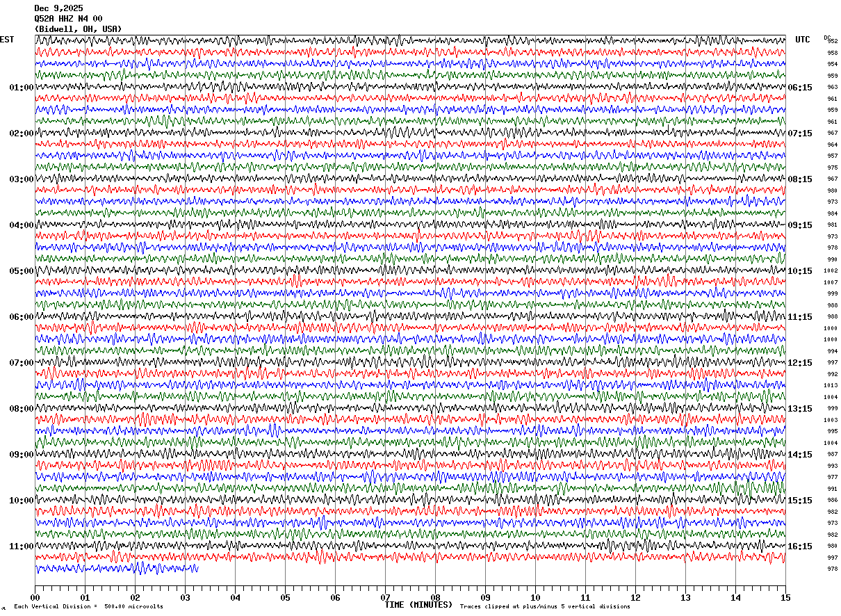Click the 13:15 UTC time label
Image resolution: width=841 pixels, height=616 pixels.
click(800, 409)
